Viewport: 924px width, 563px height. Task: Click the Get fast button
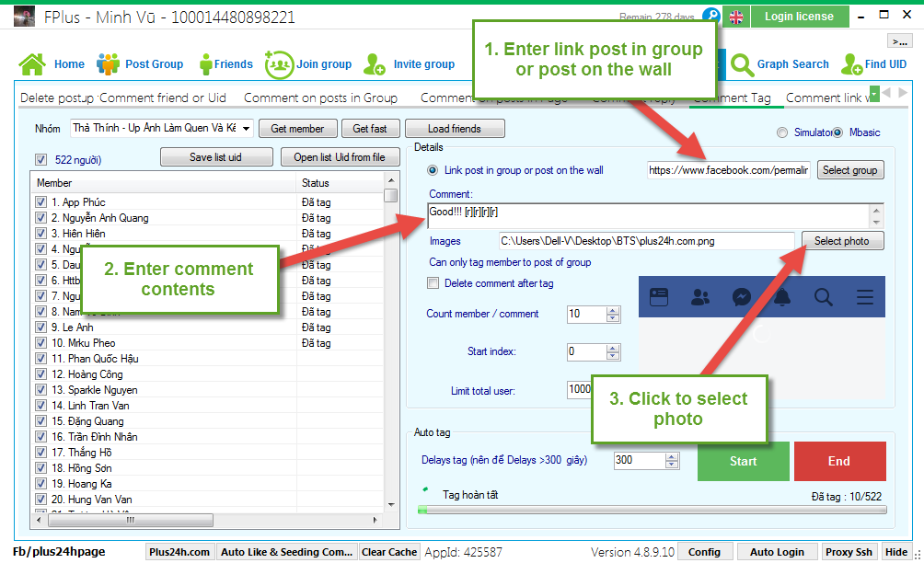370,129
